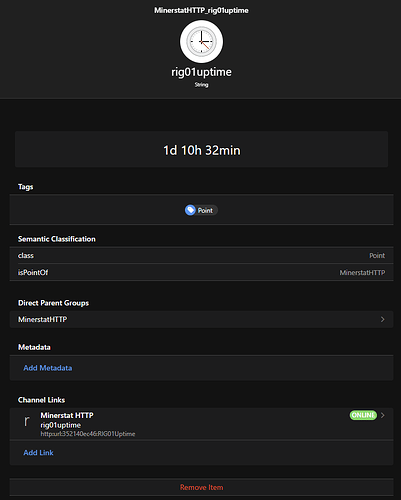Click the MinerstatHTTP_rig01uptime page title
401x500 pixels.
[x=201, y=10]
